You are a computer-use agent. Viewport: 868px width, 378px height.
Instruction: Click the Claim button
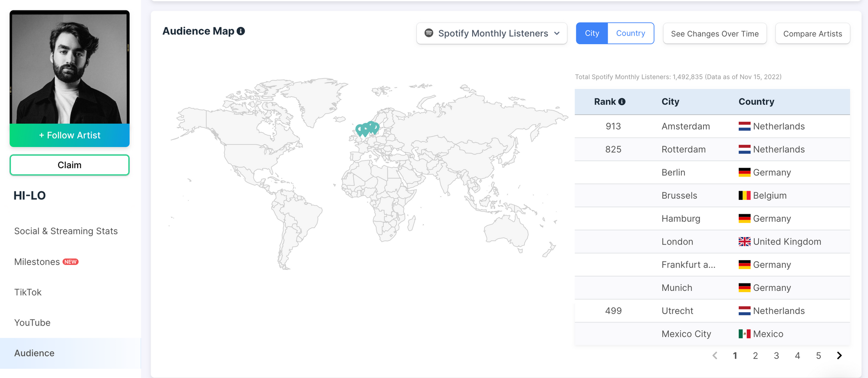pyautogui.click(x=69, y=165)
